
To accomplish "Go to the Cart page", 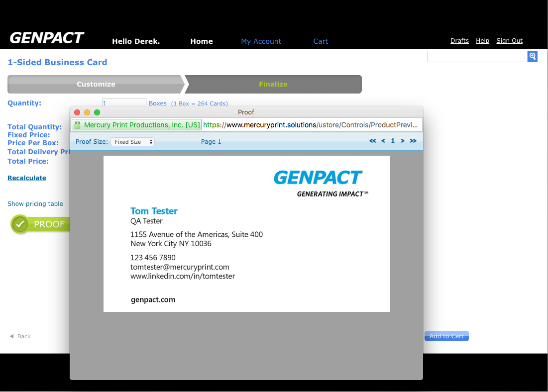I will 321,41.
